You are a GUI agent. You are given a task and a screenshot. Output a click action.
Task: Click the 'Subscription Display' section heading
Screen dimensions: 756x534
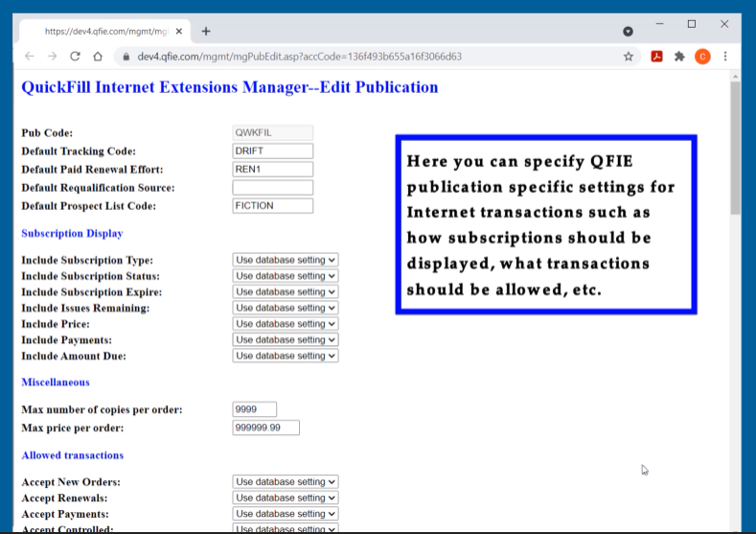pyautogui.click(x=72, y=234)
